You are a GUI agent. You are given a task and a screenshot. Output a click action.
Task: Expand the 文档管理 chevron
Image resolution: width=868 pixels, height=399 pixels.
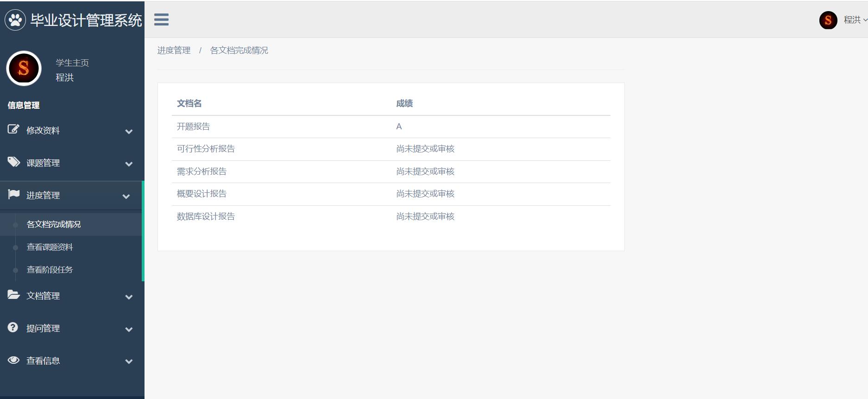[x=129, y=297]
